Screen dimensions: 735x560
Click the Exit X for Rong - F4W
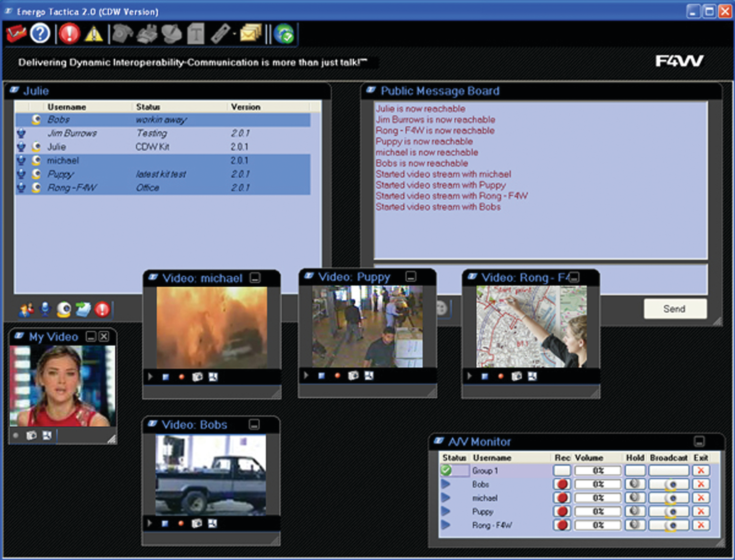coord(701,525)
